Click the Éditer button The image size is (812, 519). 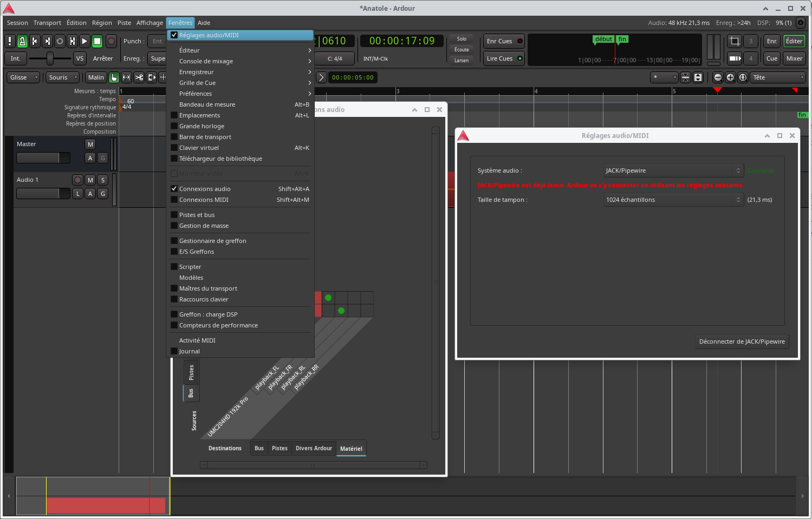(794, 41)
